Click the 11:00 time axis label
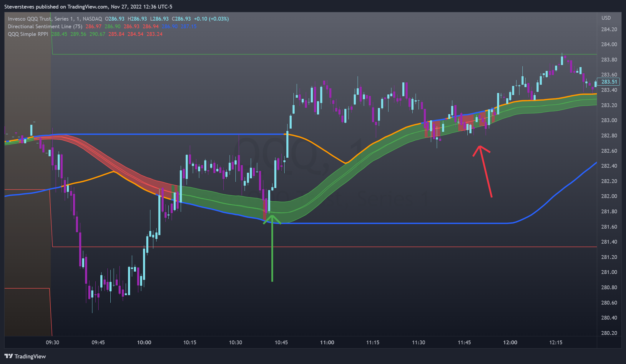Screen dimensions: 626x364 [x=327, y=343]
